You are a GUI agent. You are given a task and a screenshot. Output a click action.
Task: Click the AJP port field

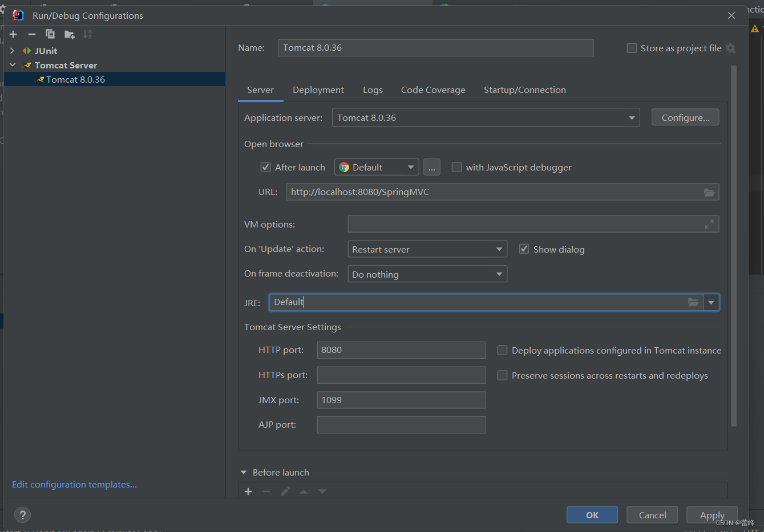coord(401,425)
